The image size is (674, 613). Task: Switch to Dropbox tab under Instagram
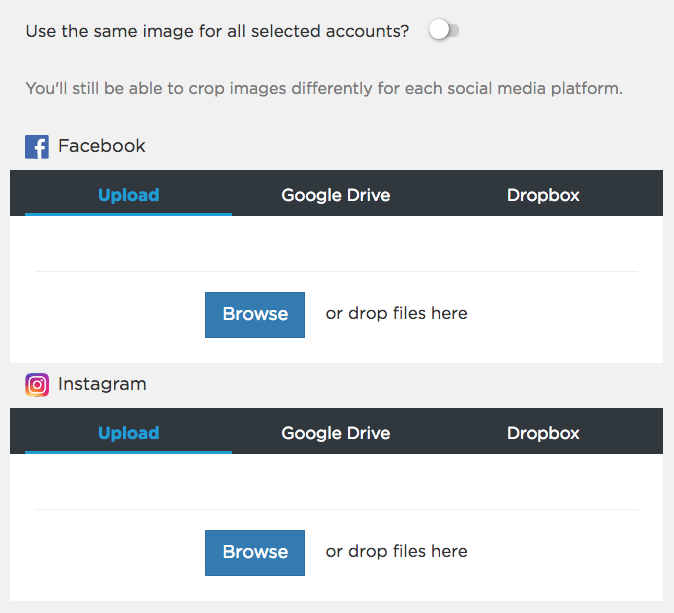click(543, 432)
